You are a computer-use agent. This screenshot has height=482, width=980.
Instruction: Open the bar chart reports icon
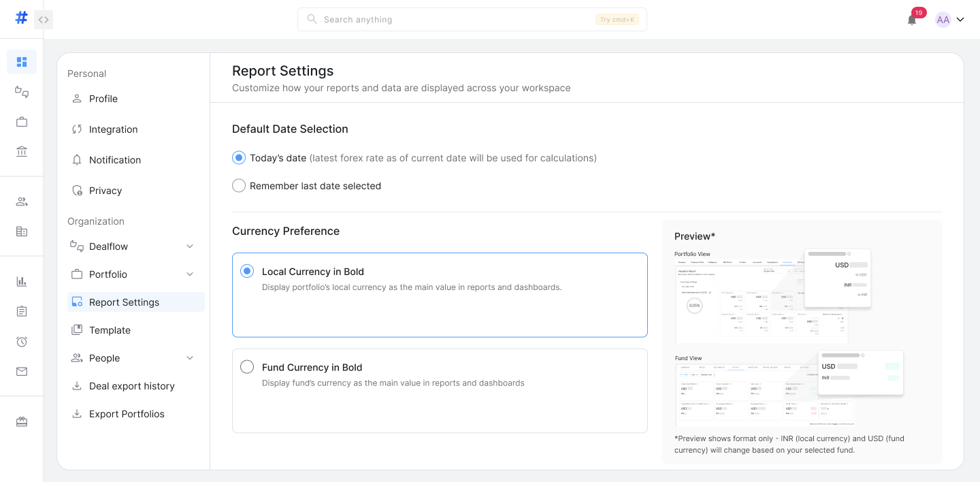pos(22,281)
